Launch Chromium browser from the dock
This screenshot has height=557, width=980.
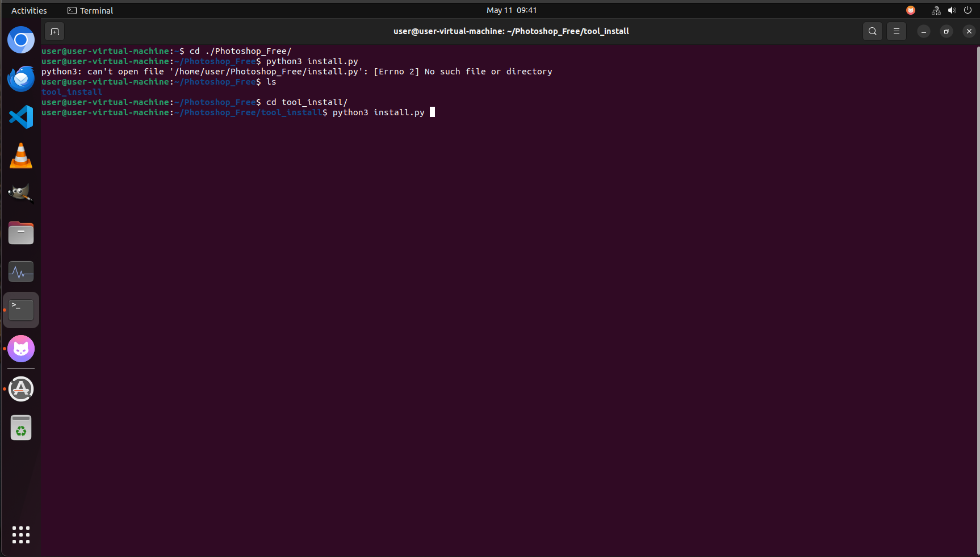point(21,40)
